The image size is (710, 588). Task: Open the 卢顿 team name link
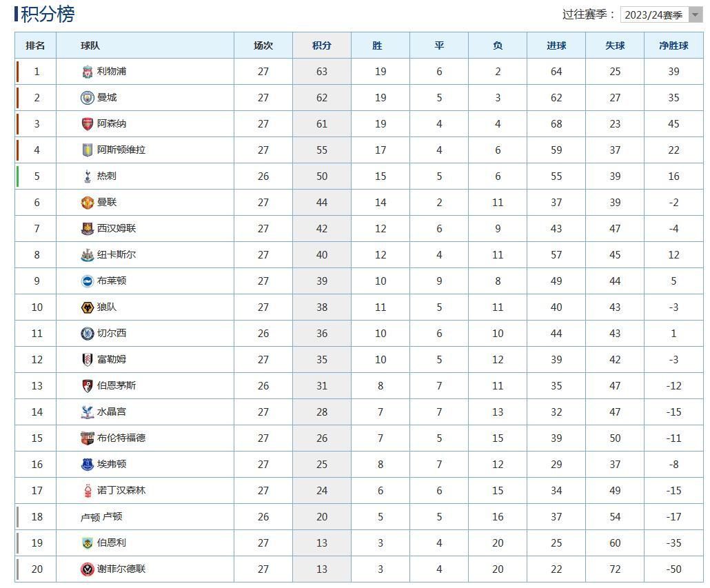coord(112,516)
